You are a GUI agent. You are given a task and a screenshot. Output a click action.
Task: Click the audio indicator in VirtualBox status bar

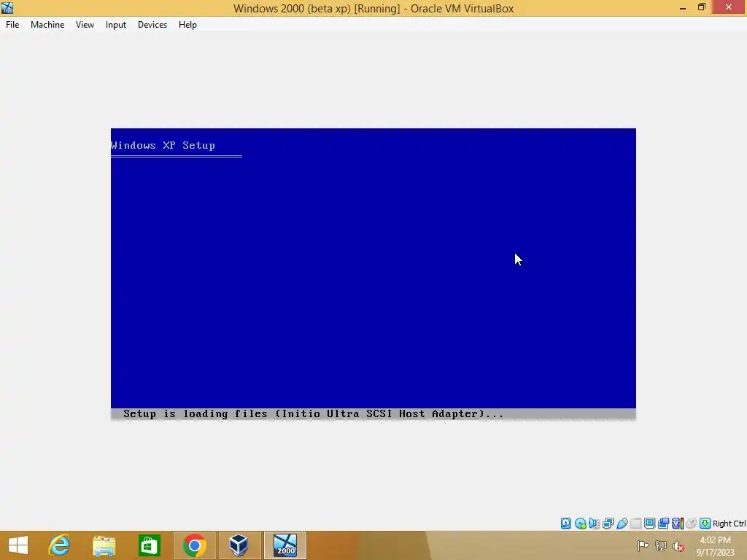(x=594, y=524)
